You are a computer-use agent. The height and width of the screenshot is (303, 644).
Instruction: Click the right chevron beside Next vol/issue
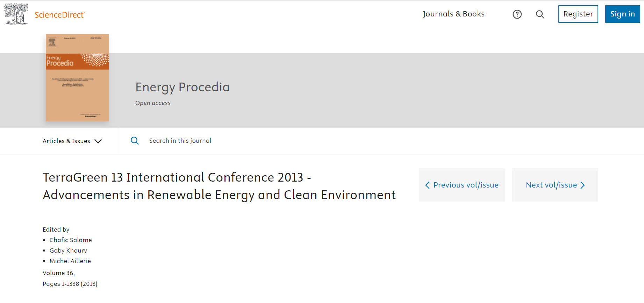click(x=582, y=185)
